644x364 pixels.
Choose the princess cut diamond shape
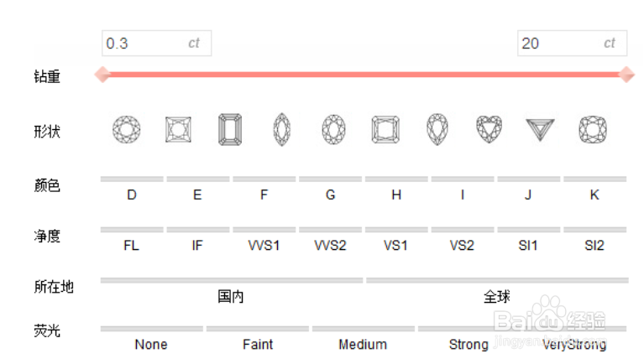[x=178, y=130]
